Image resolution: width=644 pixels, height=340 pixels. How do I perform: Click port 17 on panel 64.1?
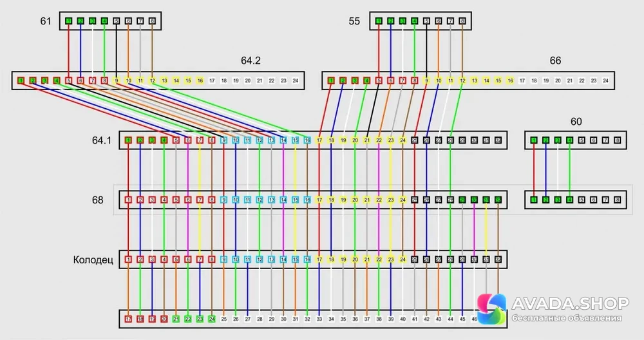click(x=319, y=140)
